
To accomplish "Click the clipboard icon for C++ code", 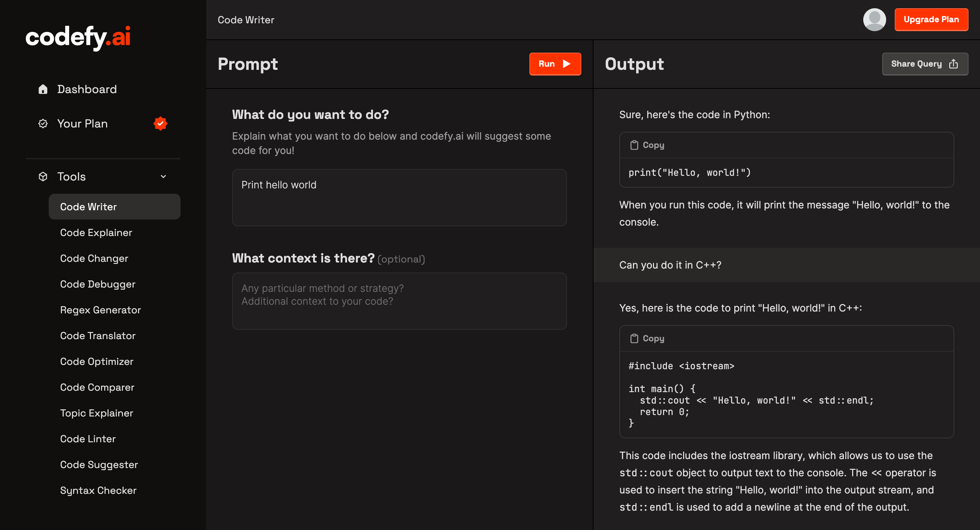I will (x=634, y=338).
